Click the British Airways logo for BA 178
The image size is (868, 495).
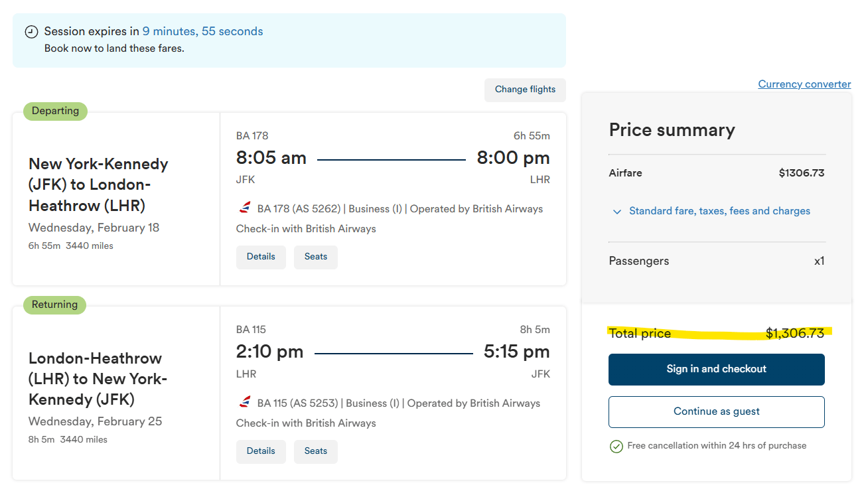coord(245,208)
